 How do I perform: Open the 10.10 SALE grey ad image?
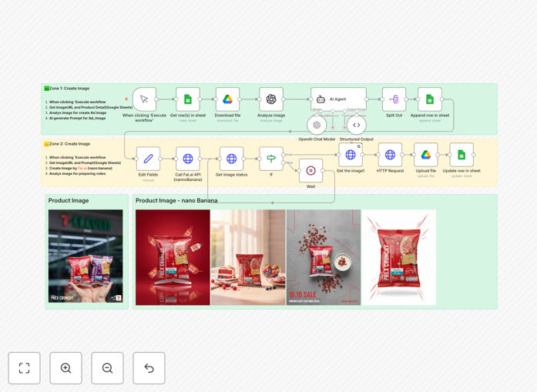[x=324, y=257]
